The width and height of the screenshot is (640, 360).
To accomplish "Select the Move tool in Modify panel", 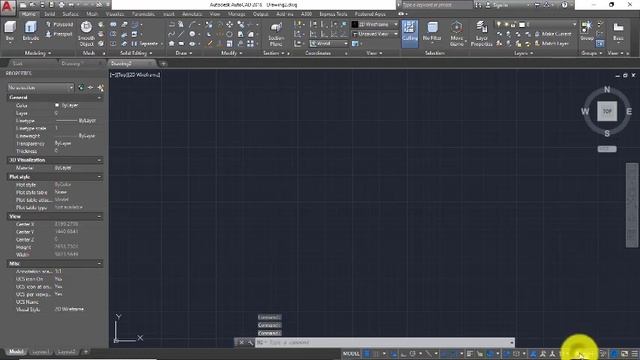I will (x=229, y=24).
